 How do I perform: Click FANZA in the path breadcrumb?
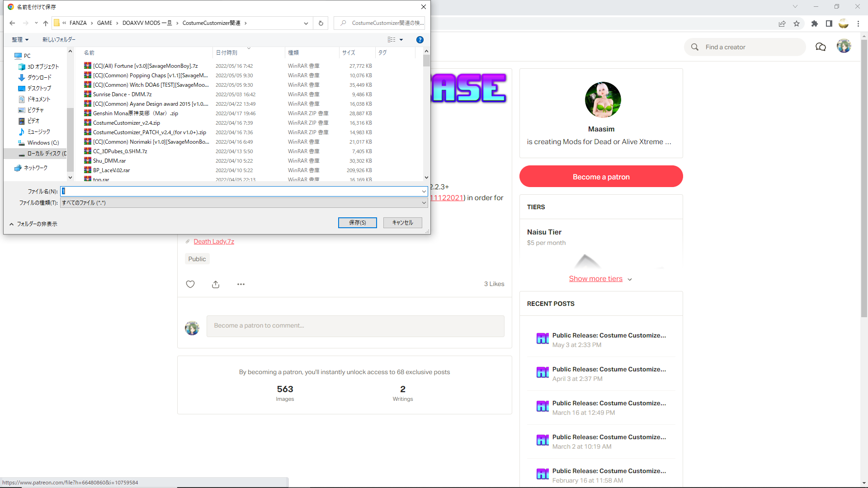(78, 23)
